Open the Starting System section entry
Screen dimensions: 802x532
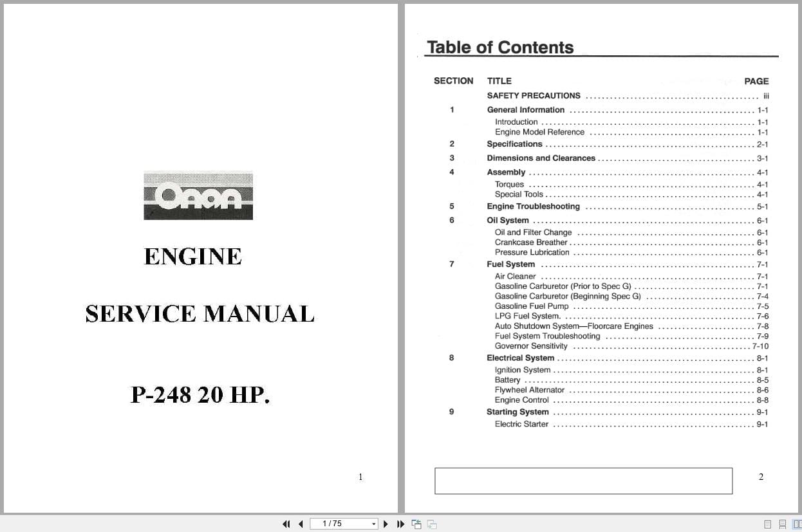(x=517, y=412)
